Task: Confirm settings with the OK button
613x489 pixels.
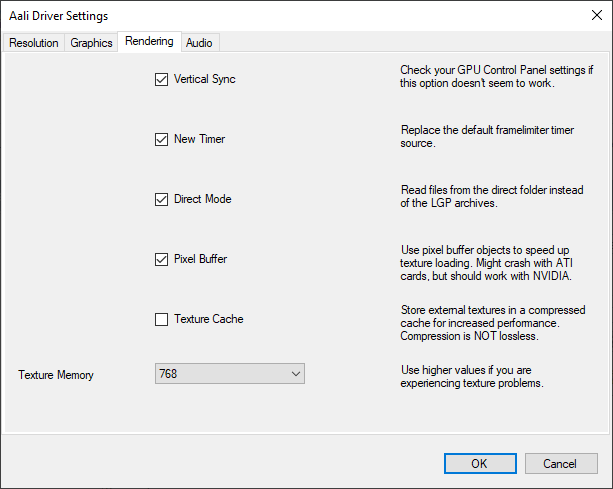Action: tap(480, 464)
